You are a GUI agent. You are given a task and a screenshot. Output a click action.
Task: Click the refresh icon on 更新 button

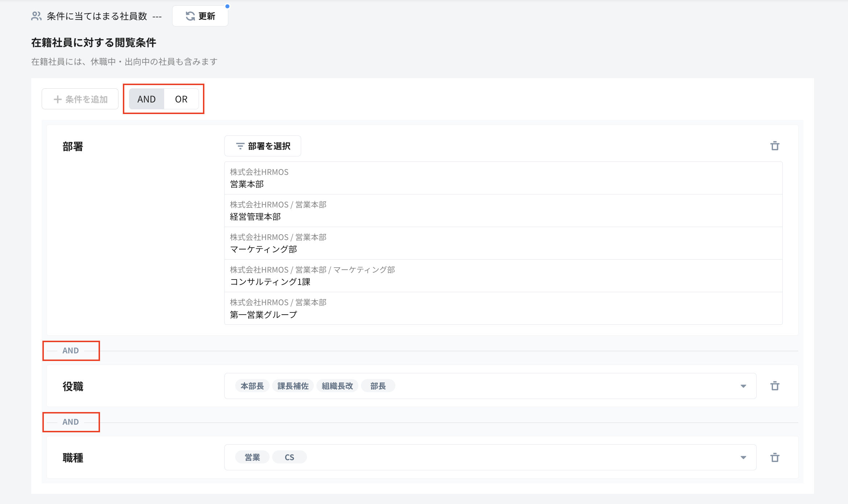click(190, 16)
